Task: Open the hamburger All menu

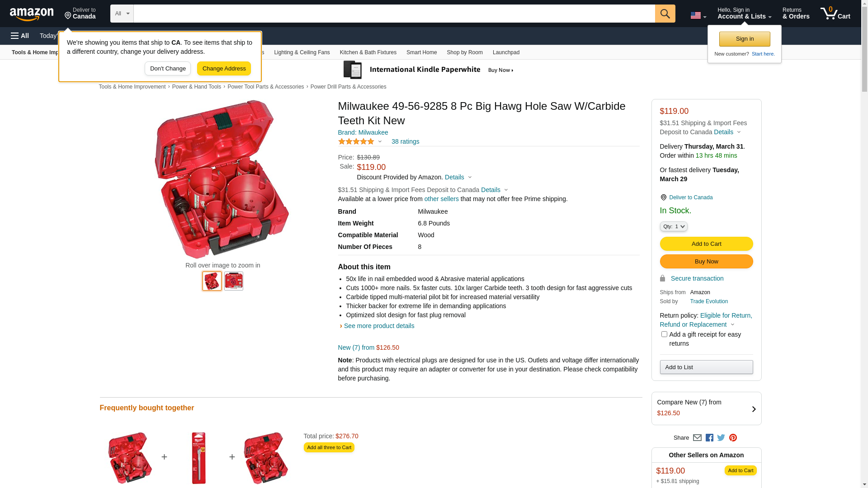Action: pos(20,36)
